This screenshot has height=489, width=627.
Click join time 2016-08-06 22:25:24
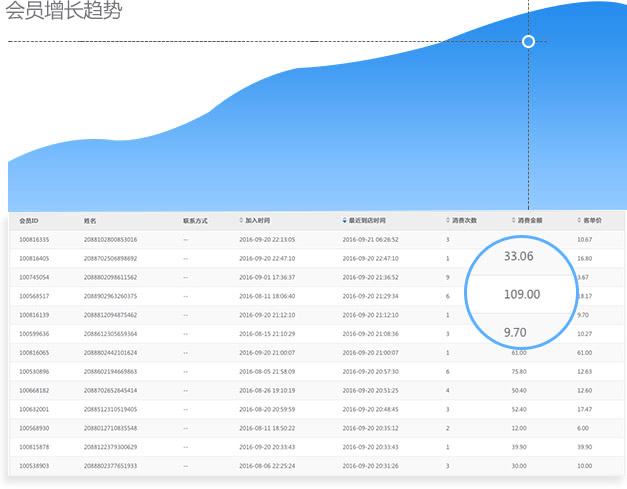267,465
